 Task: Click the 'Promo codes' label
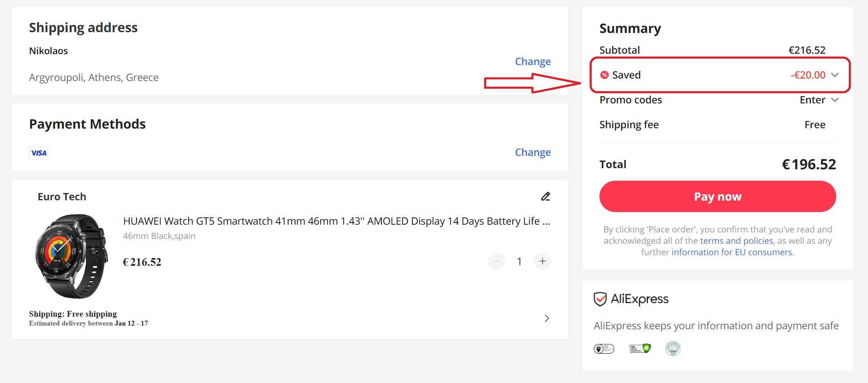[631, 100]
